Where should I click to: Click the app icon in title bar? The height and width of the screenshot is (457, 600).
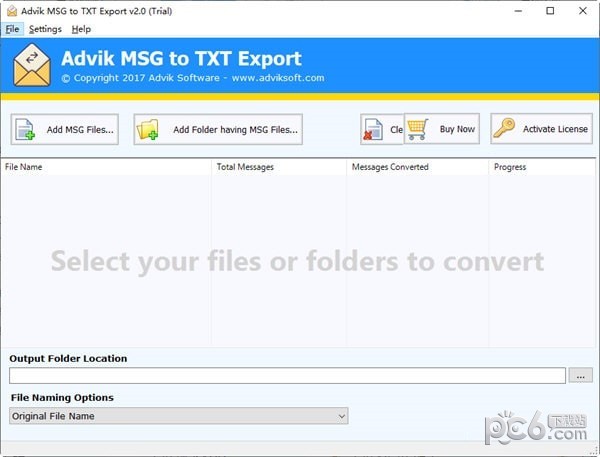[x=12, y=11]
